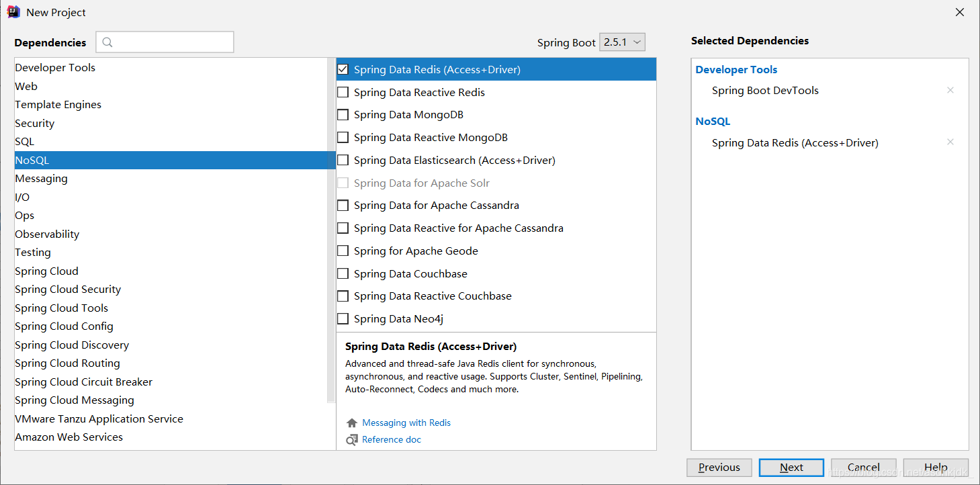The image size is (980, 485).
Task: Enable Spring Data Reactive for Apache Cassandra
Action: point(343,228)
